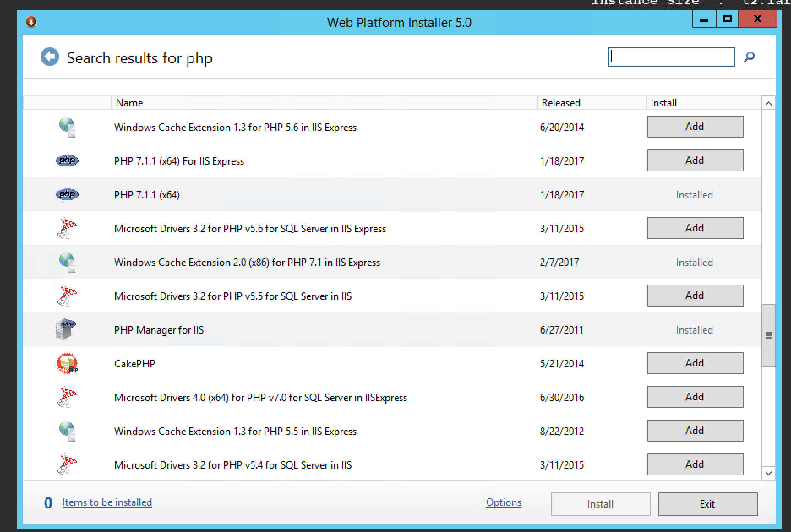Screen dimensions: 791x532
Task: Click the Exit button
Action: point(708,504)
